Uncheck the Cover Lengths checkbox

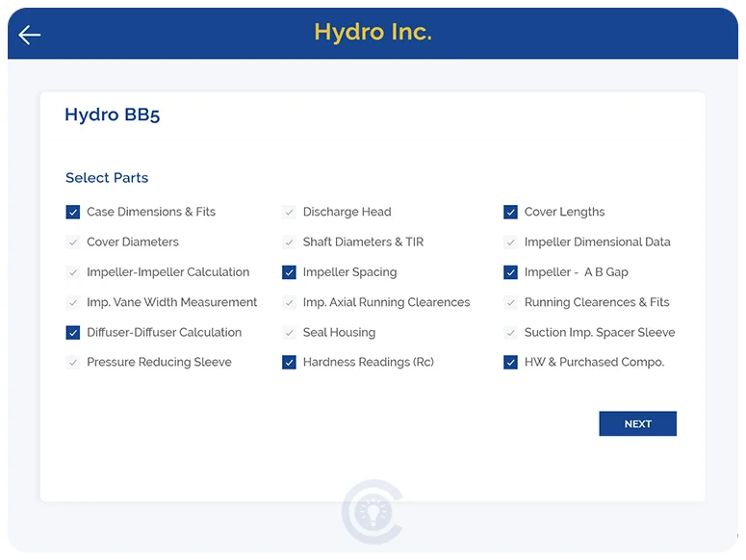[511, 213]
